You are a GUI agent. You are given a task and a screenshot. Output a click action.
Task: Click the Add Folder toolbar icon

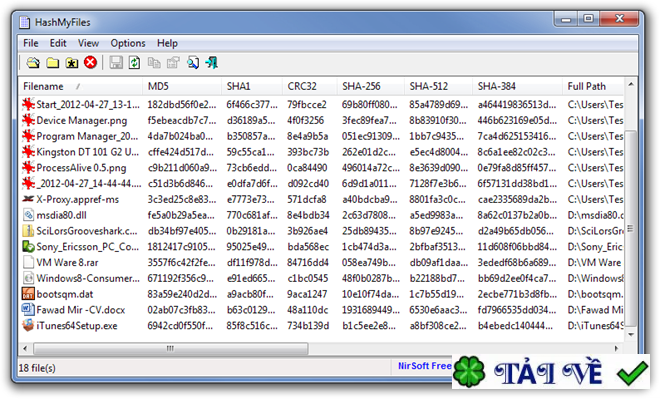tap(53, 63)
